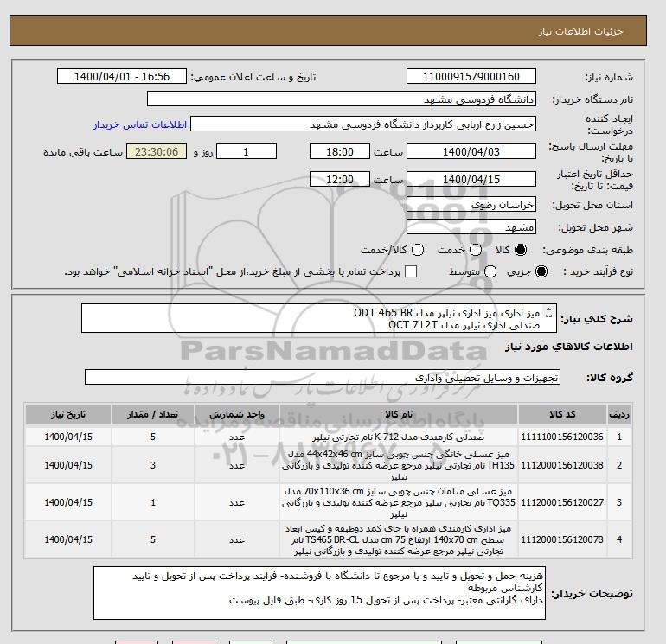Click the تاریخ نیاز column header
This screenshot has width=666, height=644.
(x=68, y=414)
